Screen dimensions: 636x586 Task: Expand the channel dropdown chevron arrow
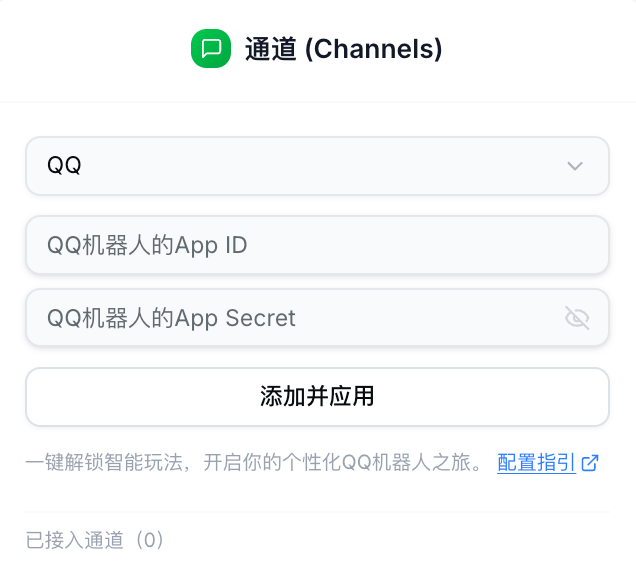tap(575, 166)
